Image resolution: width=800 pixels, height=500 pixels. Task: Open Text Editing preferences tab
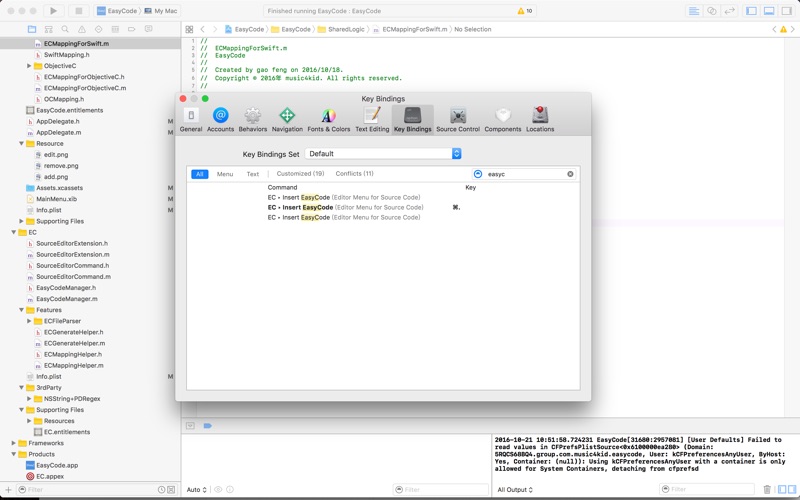click(372, 119)
